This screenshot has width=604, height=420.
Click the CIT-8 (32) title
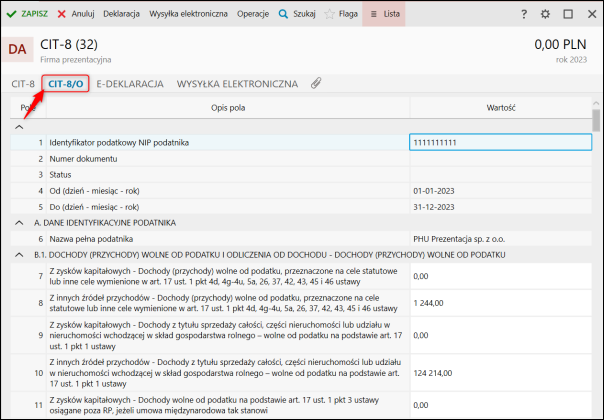coord(69,45)
